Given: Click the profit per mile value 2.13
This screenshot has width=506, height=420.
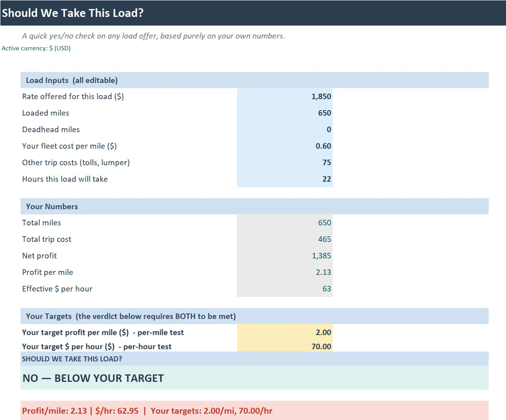Looking at the screenshot, I should tap(285, 272).
